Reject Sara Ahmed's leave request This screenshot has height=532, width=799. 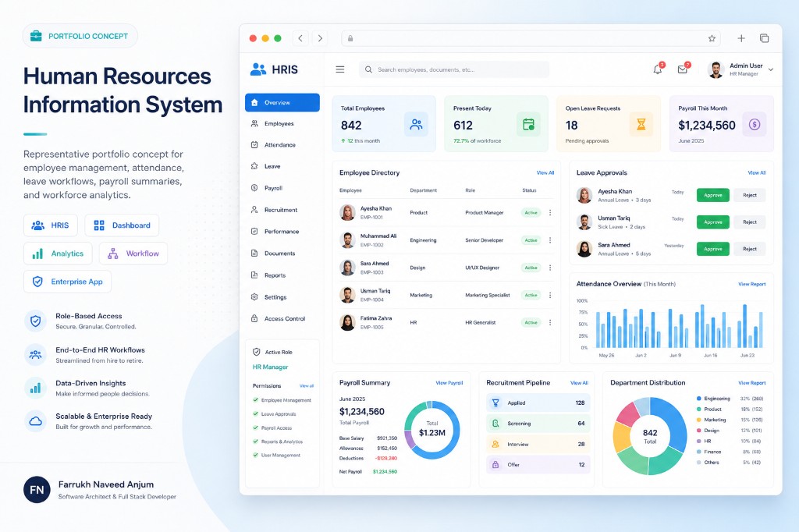point(750,249)
